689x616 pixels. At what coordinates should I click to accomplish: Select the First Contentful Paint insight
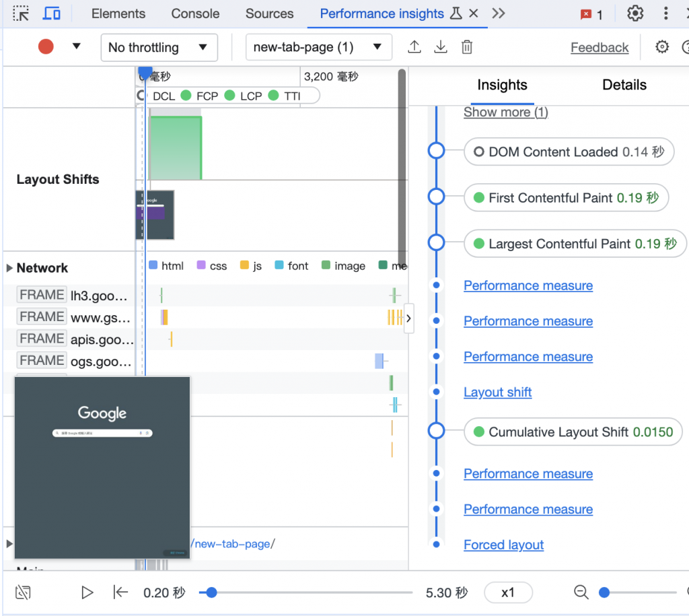point(567,198)
